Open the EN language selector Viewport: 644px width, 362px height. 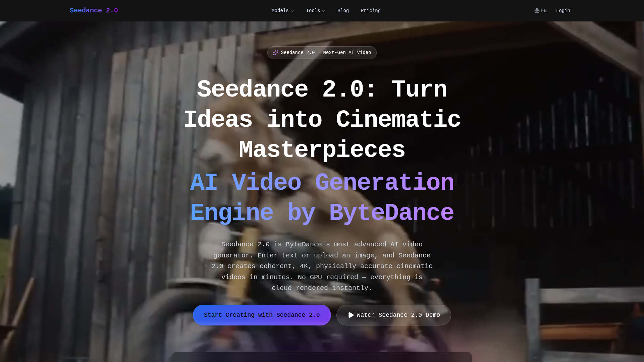coord(544,11)
